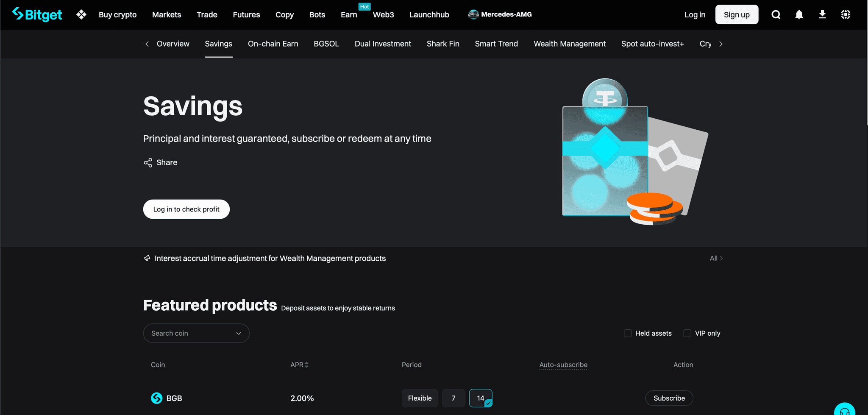868x415 pixels.
Task: Click the Sign up button
Action: tap(737, 14)
